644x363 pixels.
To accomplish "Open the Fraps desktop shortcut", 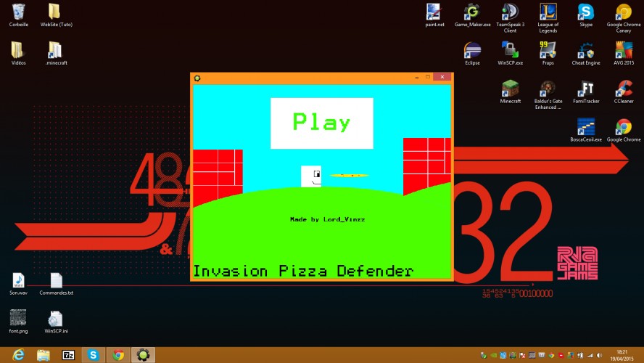I will 548,54.
